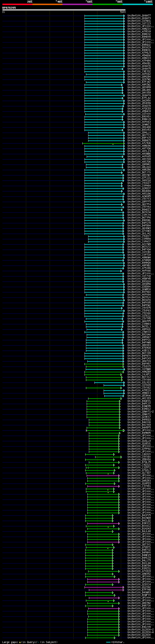
Task: Open hit UniRef100_C6TI23
Action: (139, 23)
